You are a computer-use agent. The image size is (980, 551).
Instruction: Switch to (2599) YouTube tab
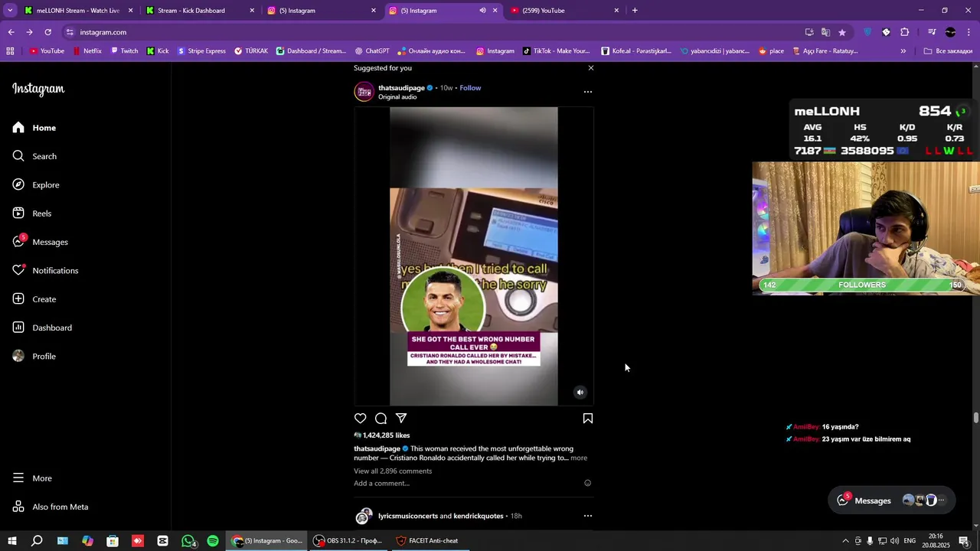pyautogui.click(x=544, y=11)
